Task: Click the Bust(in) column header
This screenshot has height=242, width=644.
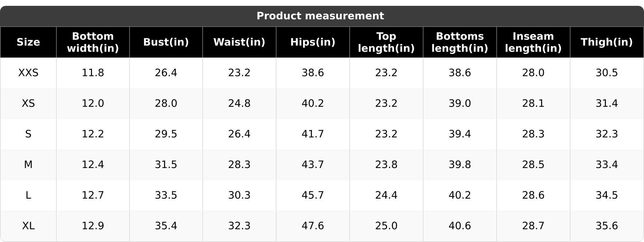Action: coord(166,42)
